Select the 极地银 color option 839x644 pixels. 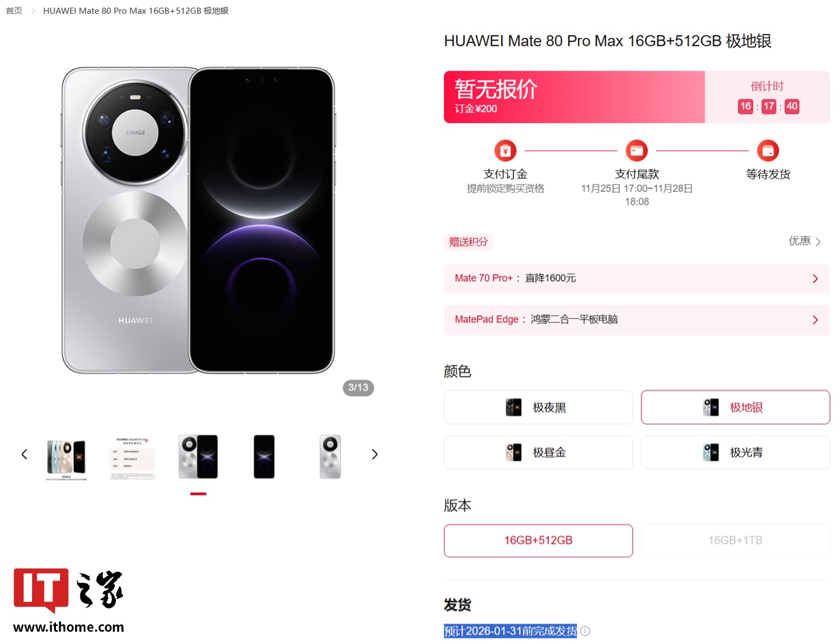(x=735, y=407)
